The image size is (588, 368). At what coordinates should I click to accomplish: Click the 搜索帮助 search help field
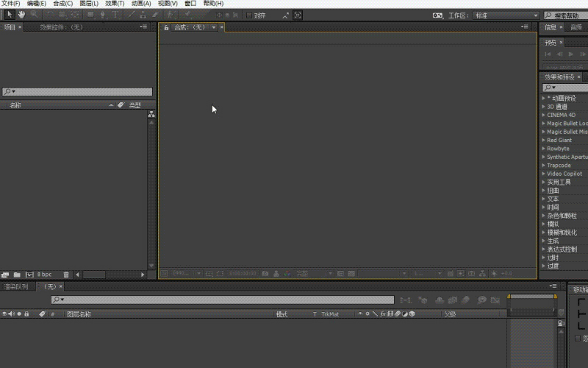(x=566, y=15)
